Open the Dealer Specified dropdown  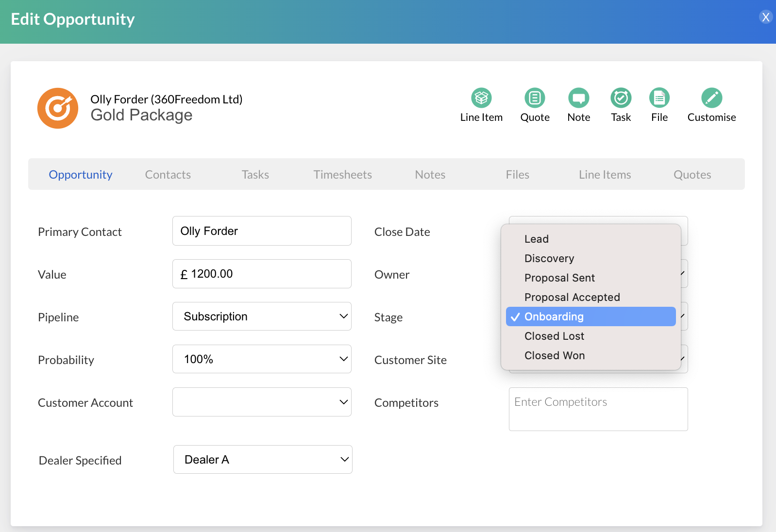263,460
